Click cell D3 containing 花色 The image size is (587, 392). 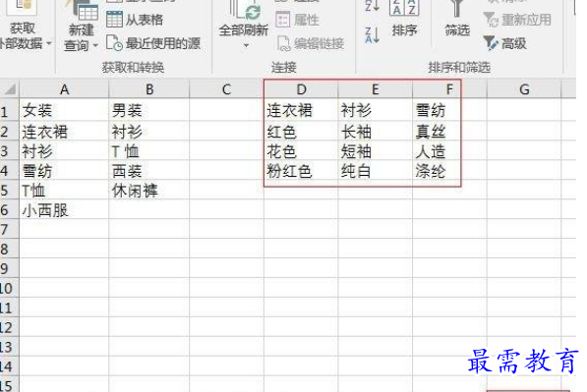(301, 151)
